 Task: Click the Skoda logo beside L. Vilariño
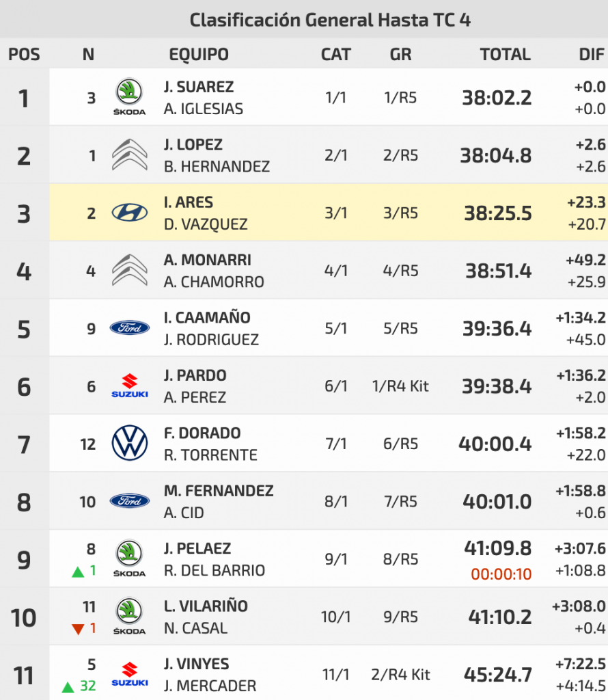click(x=129, y=617)
